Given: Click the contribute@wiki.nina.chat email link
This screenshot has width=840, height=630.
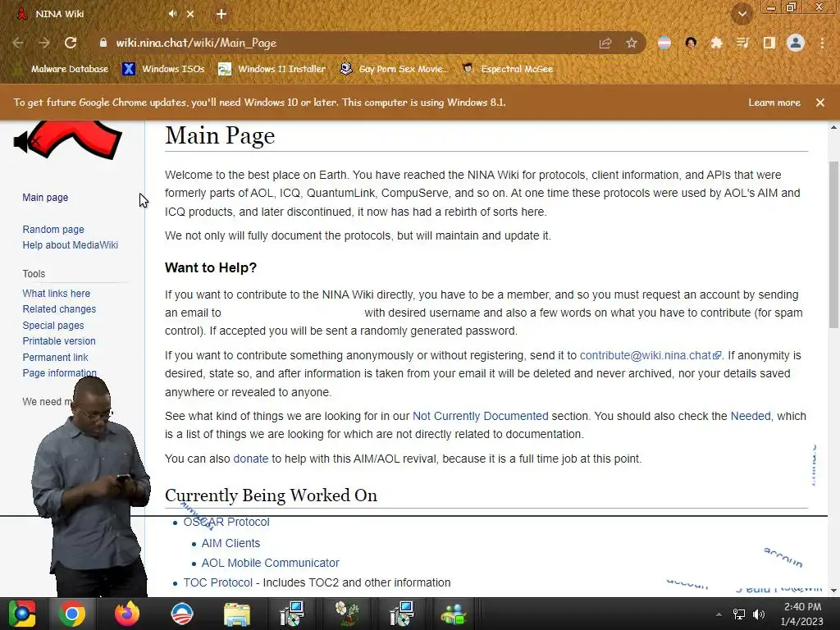Looking at the screenshot, I should [x=651, y=355].
